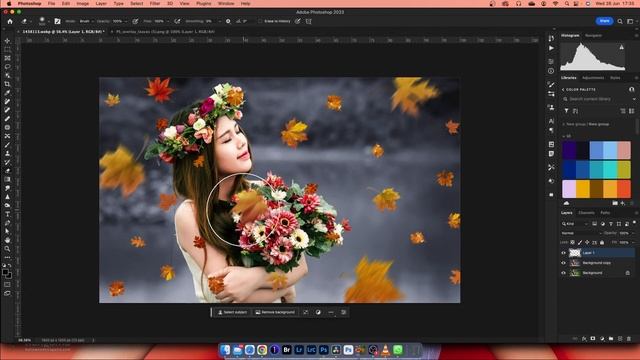Open the Layer menu

(101, 3)
